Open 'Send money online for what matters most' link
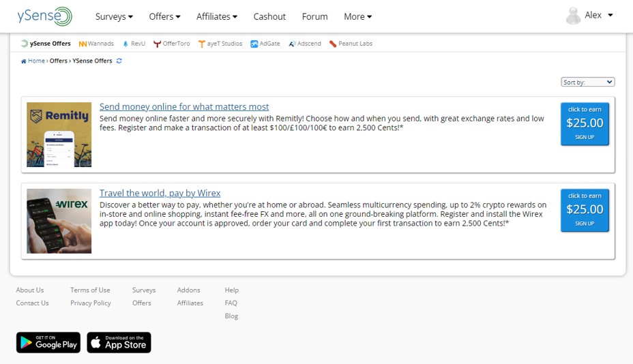 [x=184, y=106]
